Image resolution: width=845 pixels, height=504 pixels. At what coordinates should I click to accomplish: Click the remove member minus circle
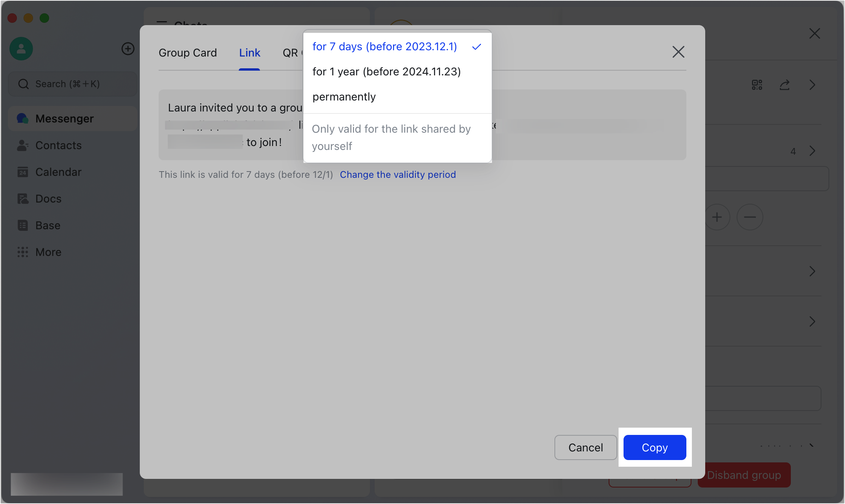750,217
